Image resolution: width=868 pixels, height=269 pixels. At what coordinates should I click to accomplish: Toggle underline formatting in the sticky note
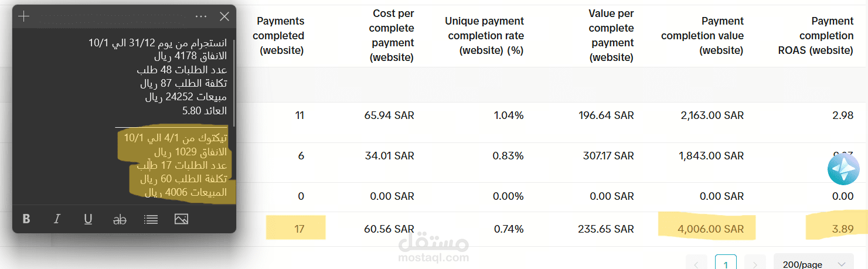tap(88, 219)
